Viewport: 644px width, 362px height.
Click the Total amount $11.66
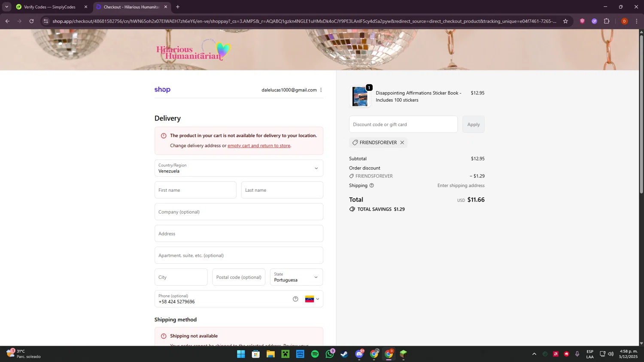pos(476,200)
